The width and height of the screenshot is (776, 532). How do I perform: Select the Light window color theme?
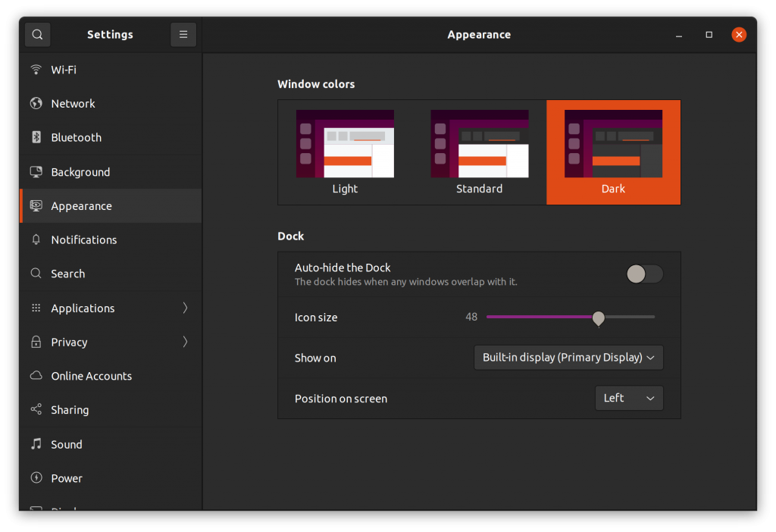click(345, 152)
